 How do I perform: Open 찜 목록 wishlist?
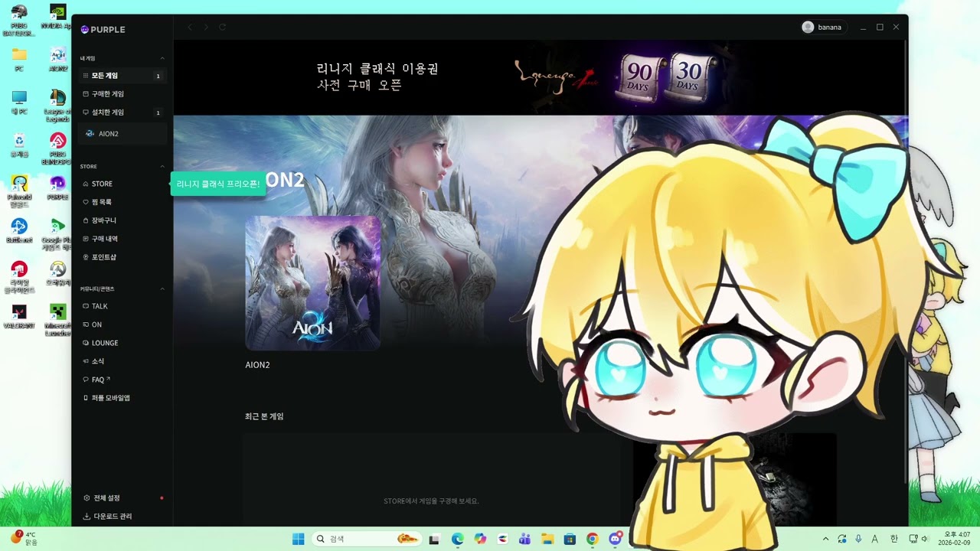coord(122,202)
